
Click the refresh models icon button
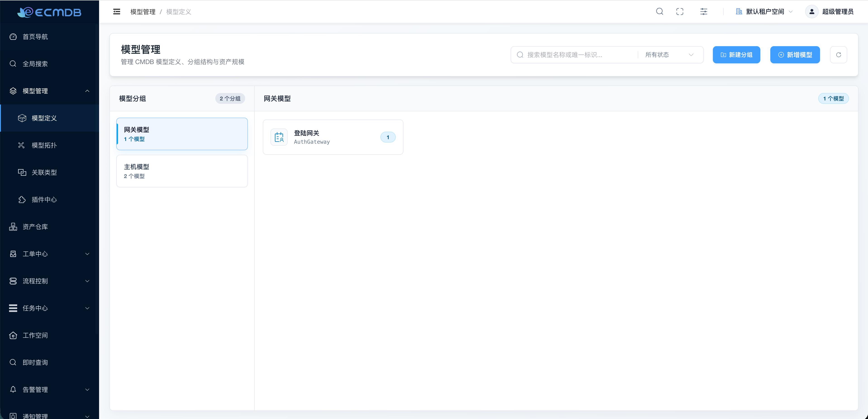pos(838,55)
